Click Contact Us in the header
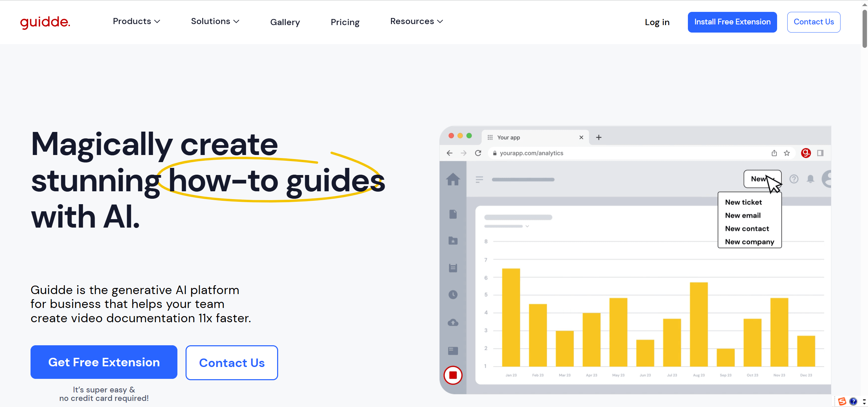 pos(814,22)
